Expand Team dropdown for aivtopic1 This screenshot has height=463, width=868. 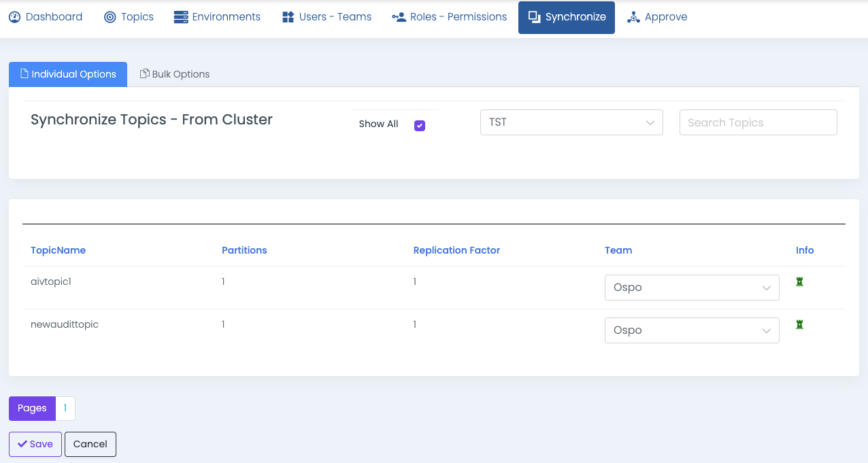(x=692, y=288)
